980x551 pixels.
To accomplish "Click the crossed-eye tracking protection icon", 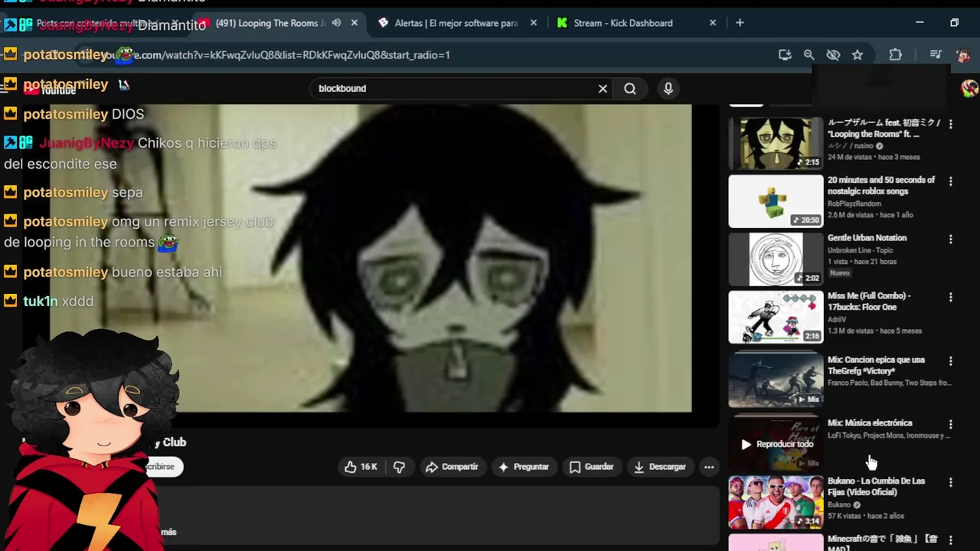I will 833,55.
